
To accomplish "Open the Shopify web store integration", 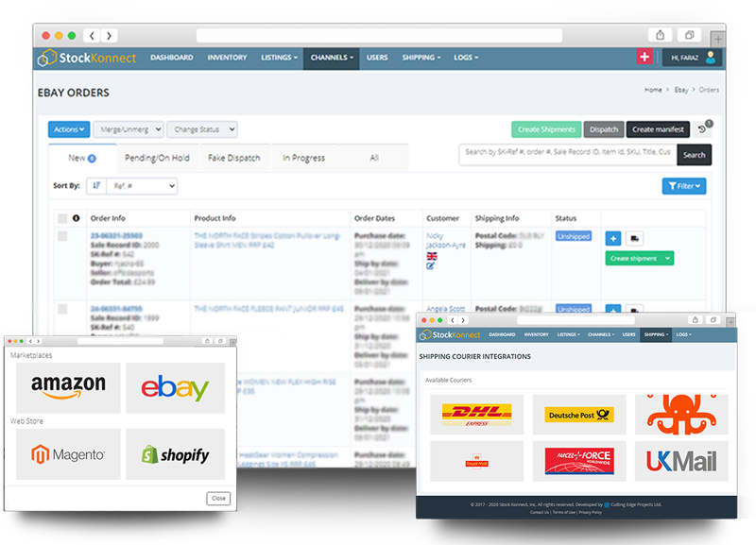I will click(x=175, y=453).
